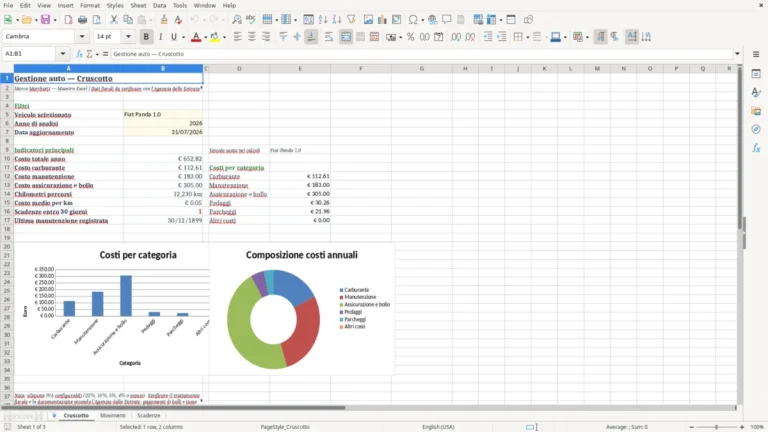This screenshot has width=768, height=432.
Task: Open font color dropdown arrow
Action: [x=205, y=37]
